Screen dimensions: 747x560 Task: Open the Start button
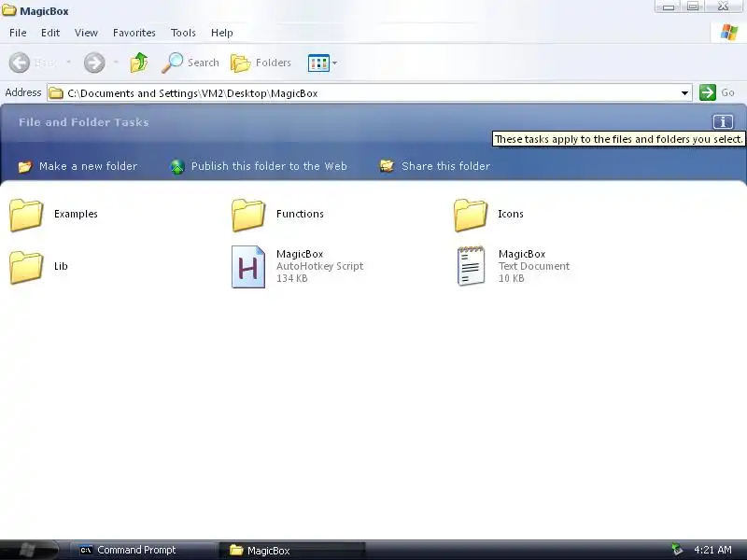pos(30,550)
